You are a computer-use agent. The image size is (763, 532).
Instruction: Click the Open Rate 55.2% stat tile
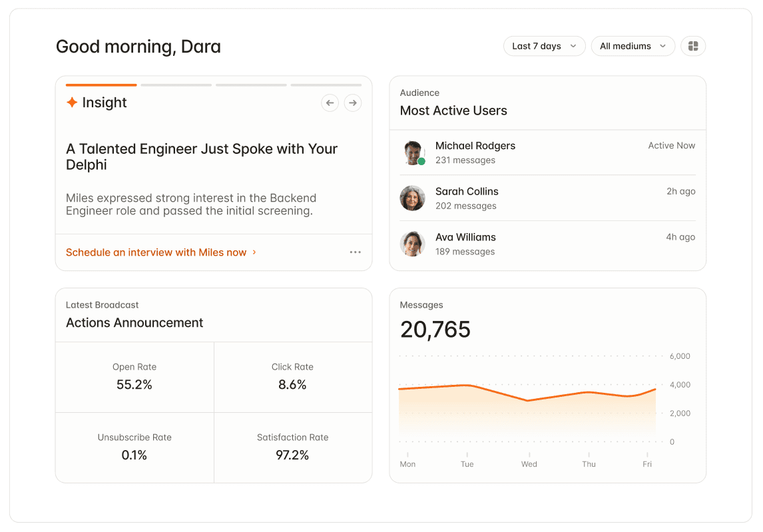pyautogui.click(x=134, y=378)
